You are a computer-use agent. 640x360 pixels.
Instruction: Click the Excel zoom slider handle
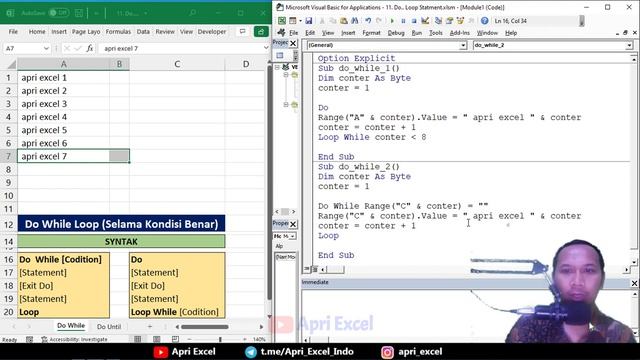pyautogui.click(x=220, y=339)
